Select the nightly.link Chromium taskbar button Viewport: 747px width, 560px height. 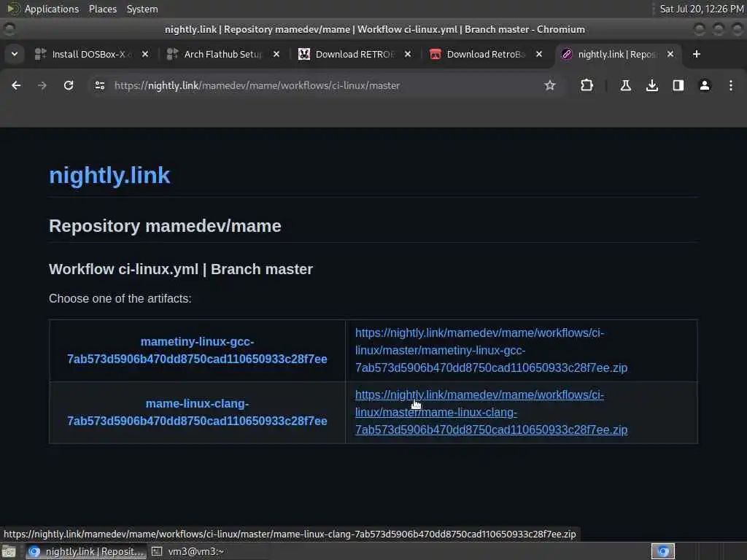click(86, 551)
